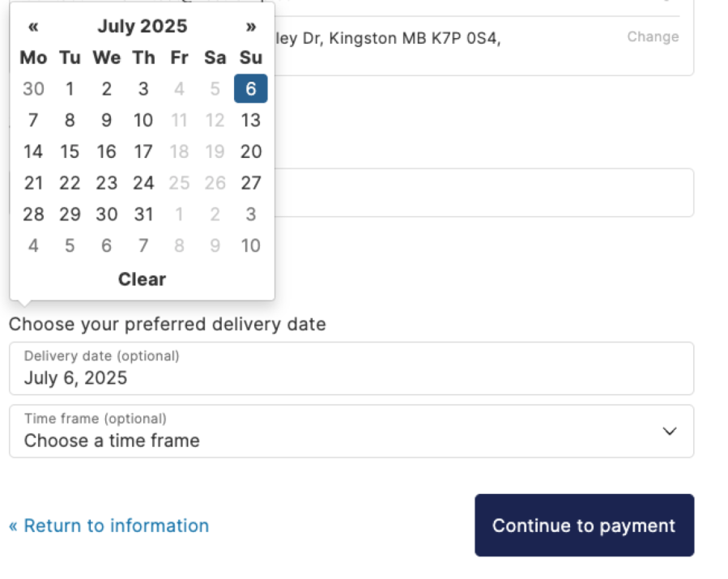Viewport: 728px width, 579px height.
Task: Pick July 13 as delivery date
Action: point(251,121)
